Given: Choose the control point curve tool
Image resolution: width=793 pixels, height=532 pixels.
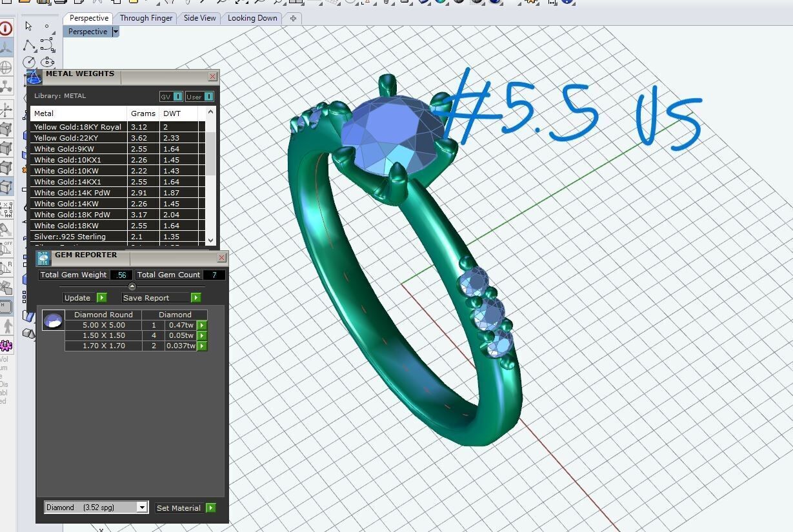Looking at the screenshot, I should pyautogui.click(x=47, y=45).
